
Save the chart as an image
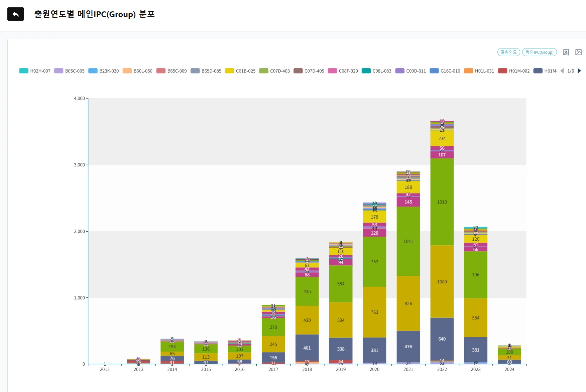click(578, 52)
